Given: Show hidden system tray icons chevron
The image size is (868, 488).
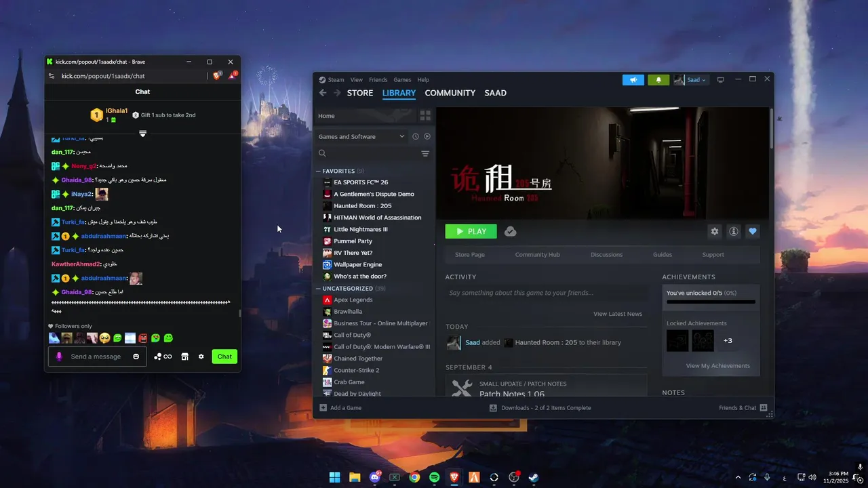Looking at the screenshot, I should 738,477.
